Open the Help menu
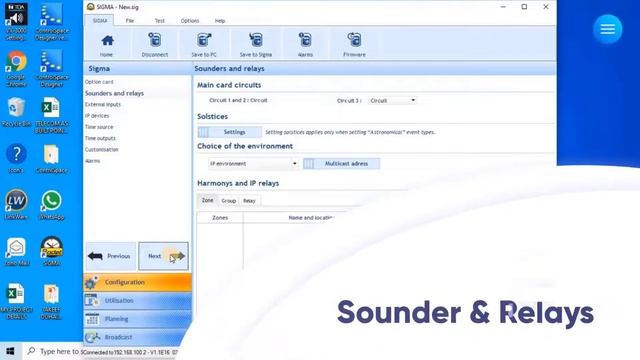640x360 pixels. coord(220,21)
